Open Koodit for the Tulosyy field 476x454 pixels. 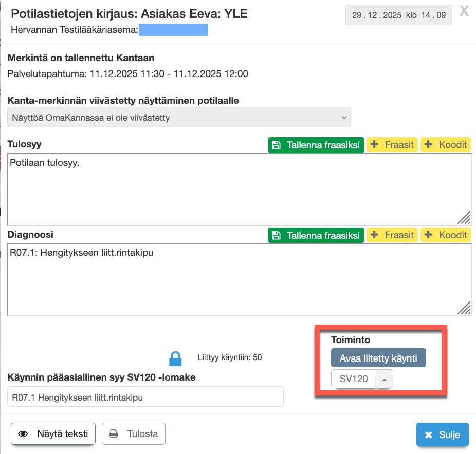[446, 145]
